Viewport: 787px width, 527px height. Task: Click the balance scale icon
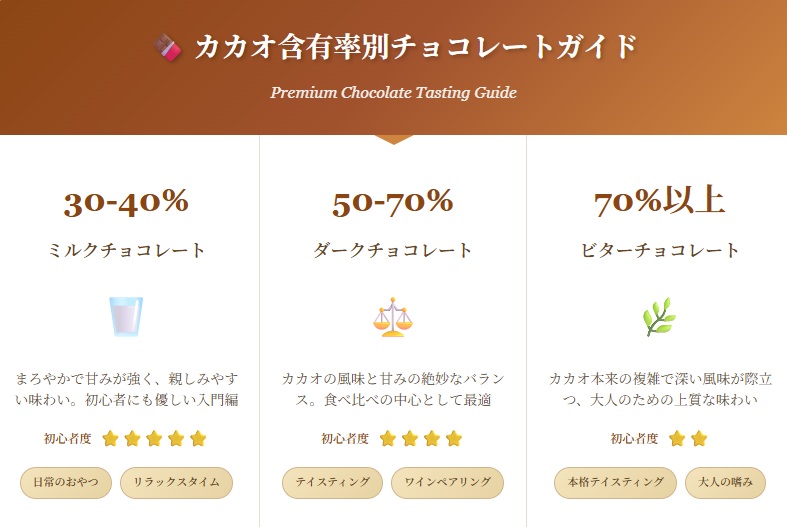tap(392, 317)
